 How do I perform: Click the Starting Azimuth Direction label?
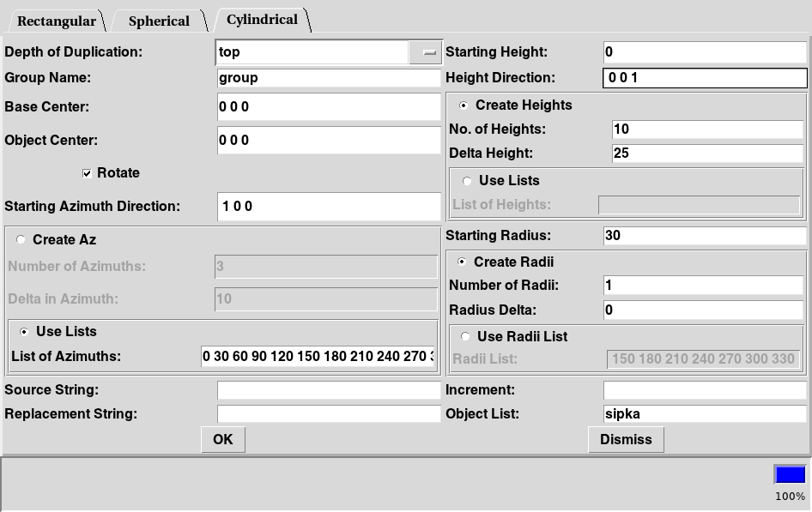pyautogui.click(x=92, y=207)
